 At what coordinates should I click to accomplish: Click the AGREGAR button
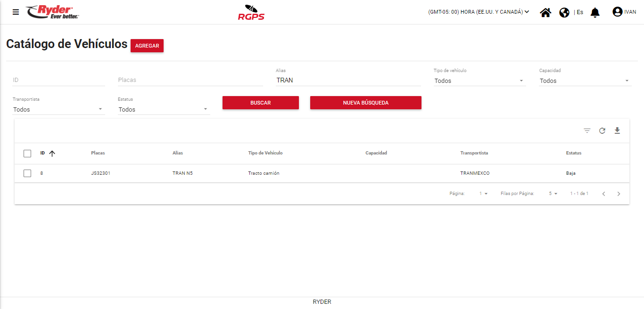[x=147, y=46]
